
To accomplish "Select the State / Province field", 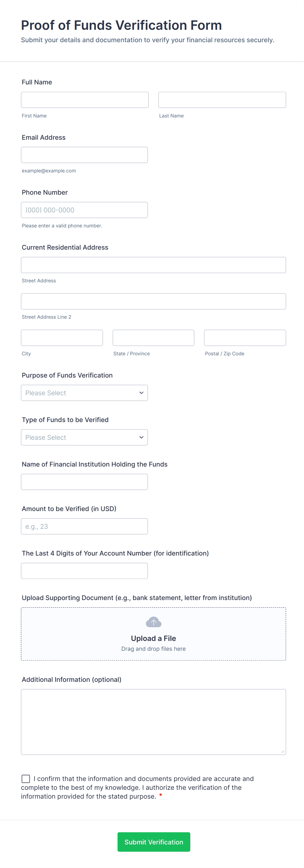I will pyautogui.click(x=153, y=338).
